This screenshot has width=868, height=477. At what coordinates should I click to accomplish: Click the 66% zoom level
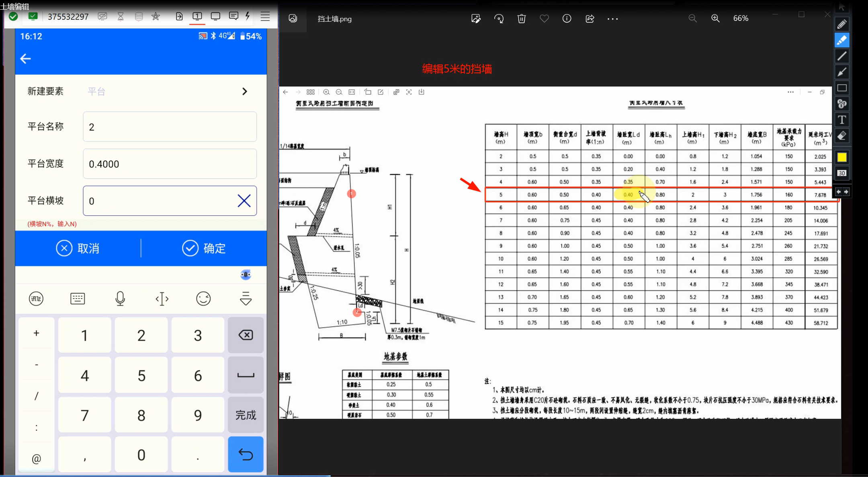coord(741,18)
